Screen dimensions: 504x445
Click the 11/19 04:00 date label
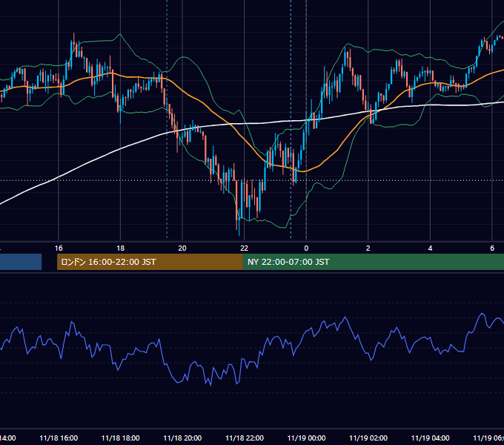coord(431,438)
